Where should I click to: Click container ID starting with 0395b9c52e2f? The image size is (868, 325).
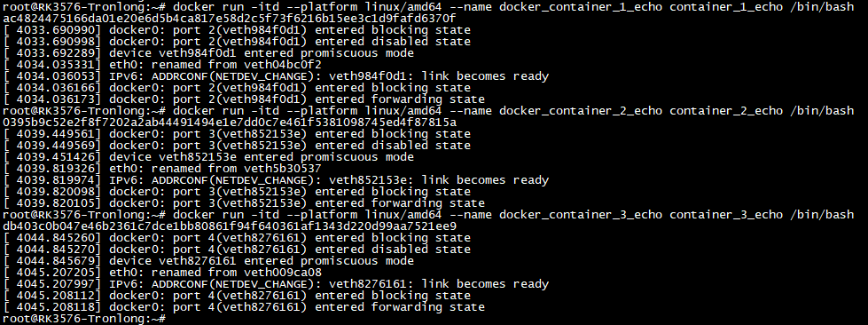pos(229,123)
